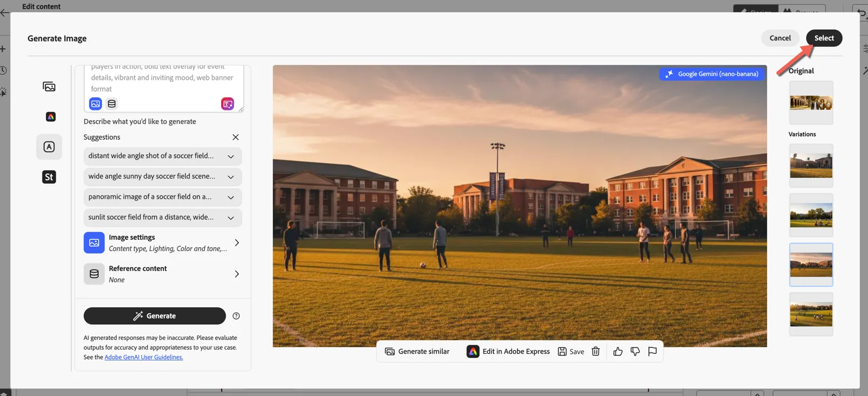Click the reference content stack icon in prompt box
This screenshot has width=868, height=396.
click(x=112, y=103)
